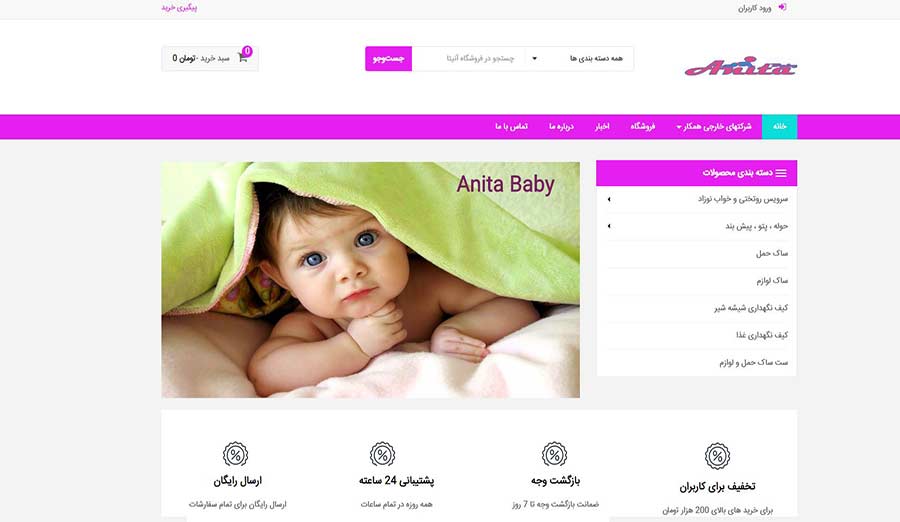
Task: Click the shopping cart icon
Action: click(243, 58)
